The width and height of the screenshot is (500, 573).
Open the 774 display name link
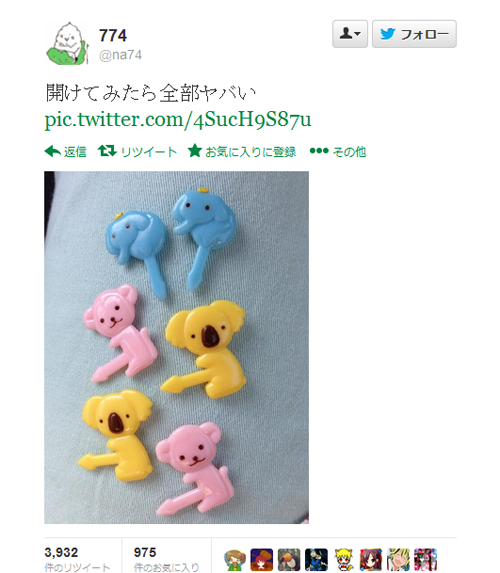113,35
